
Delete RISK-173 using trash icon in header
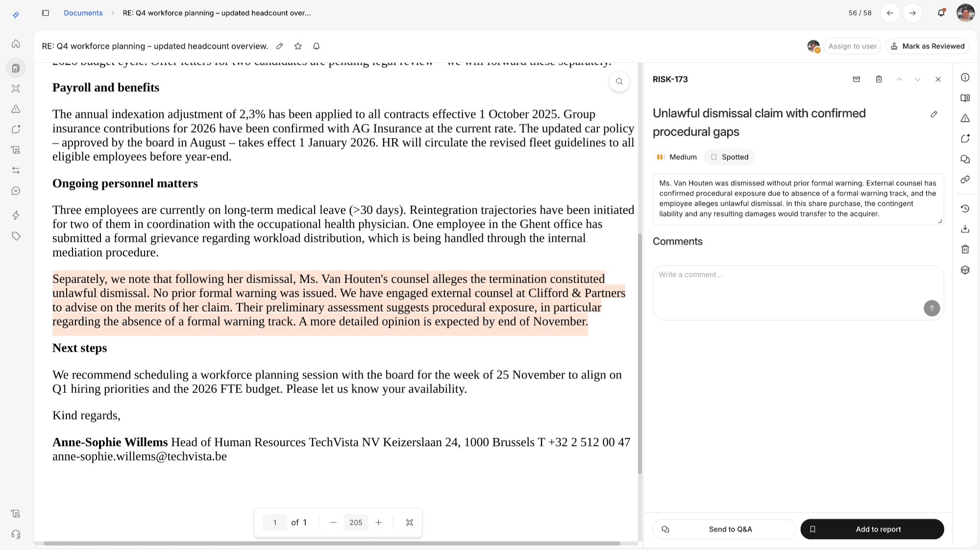[879, 79]
